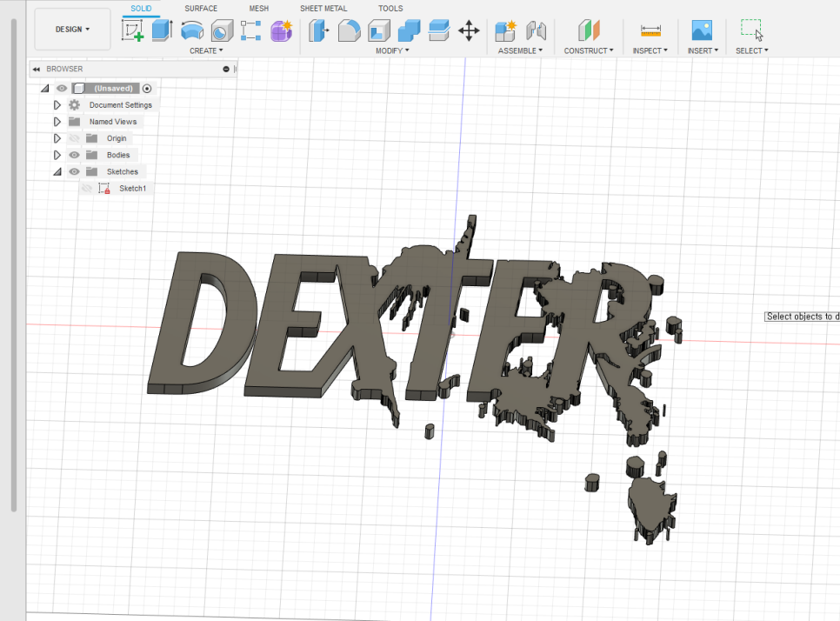Click the Document Settings gear icon

tap(75, 105)
